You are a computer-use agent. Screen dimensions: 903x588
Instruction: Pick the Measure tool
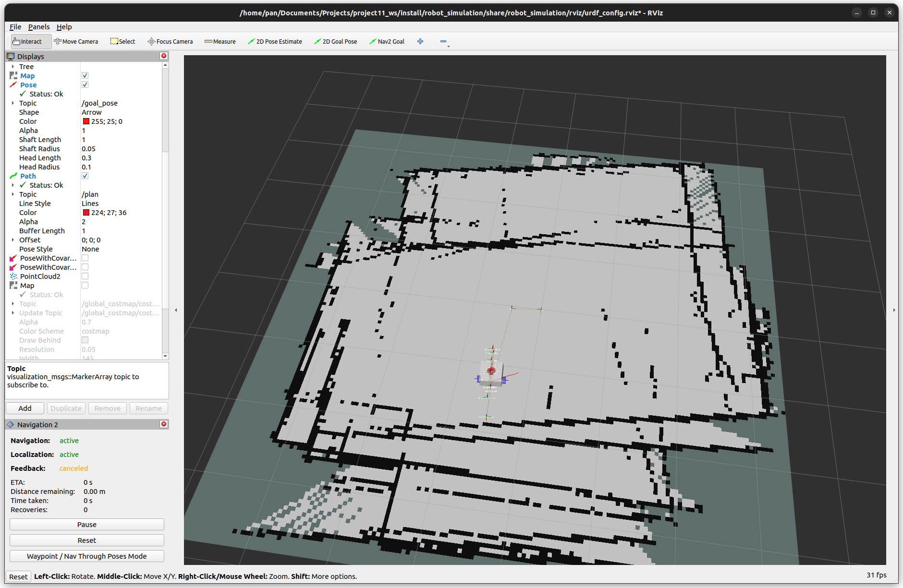(x=220, y=41)
